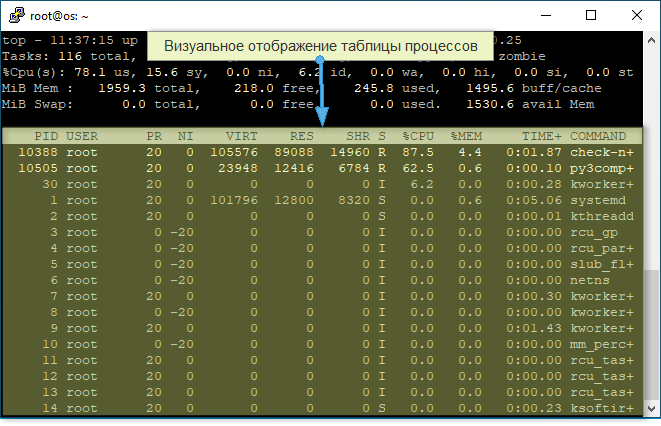
Task: Click the PuTTY icon in the title bar
Action: tap(17, 16)
